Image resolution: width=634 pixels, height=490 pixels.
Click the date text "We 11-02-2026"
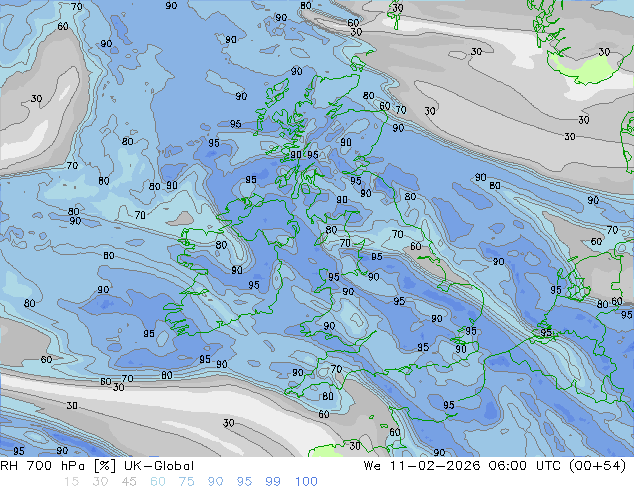coord(422,466)
